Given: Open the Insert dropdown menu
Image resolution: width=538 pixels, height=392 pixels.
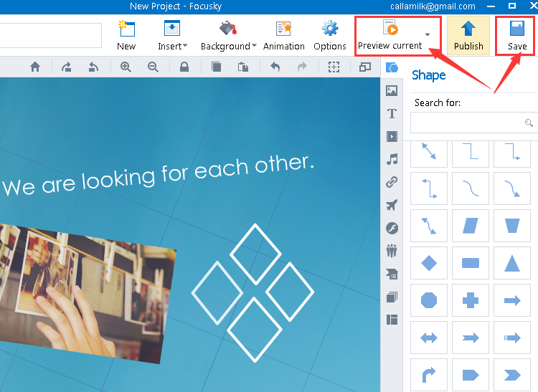Looking at the screenshot, I should click(172, 36).
